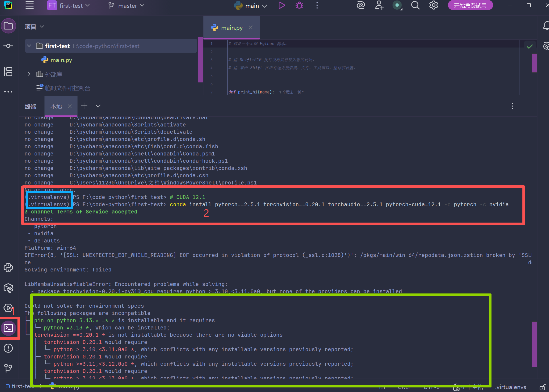This screenshot has height=392, width=549.
Task: Run the main configuration
Action: pos(281,5)
